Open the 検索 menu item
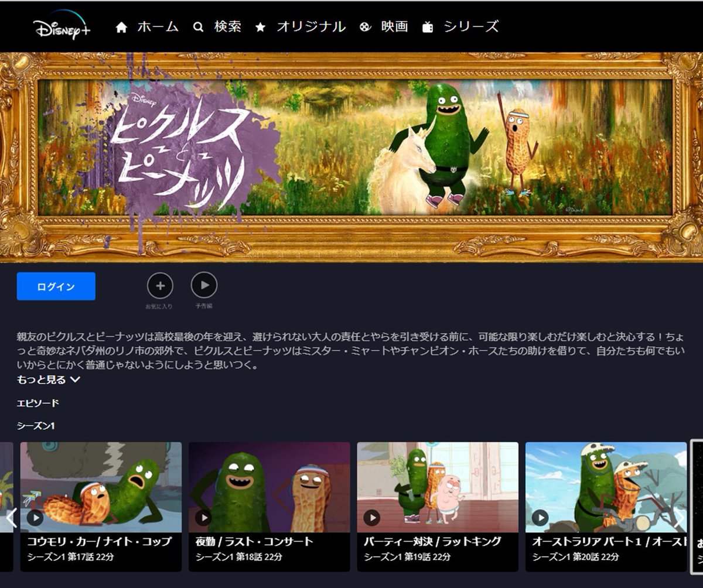The width and height of the screenshot is (703, 588). (x=228, y=26)
